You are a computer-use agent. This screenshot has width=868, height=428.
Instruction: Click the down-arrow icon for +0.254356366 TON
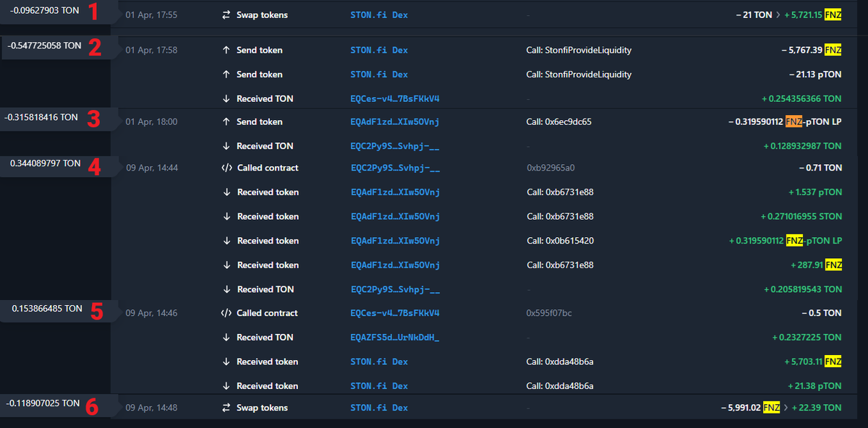click(226, 98)
